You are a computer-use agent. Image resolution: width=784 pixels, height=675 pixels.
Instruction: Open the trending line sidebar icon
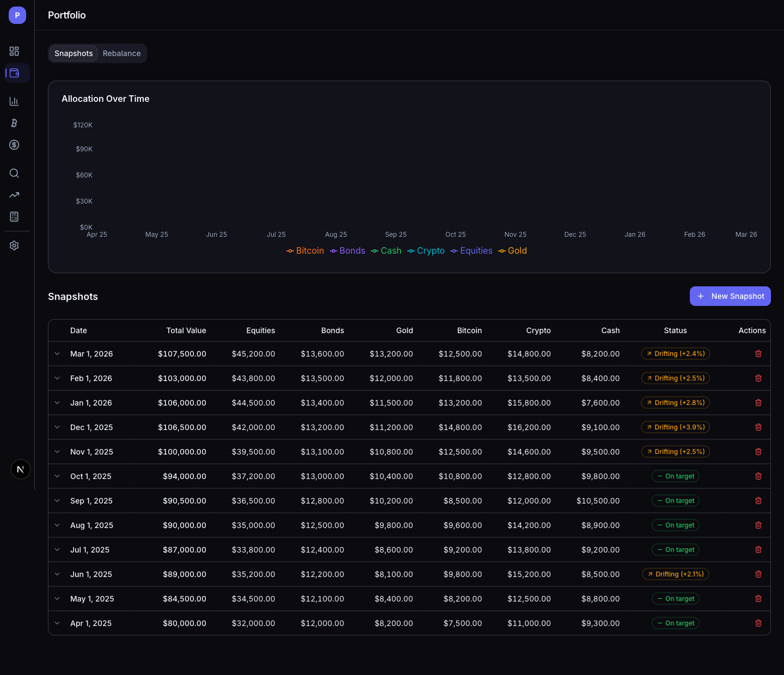coord(14,195)
